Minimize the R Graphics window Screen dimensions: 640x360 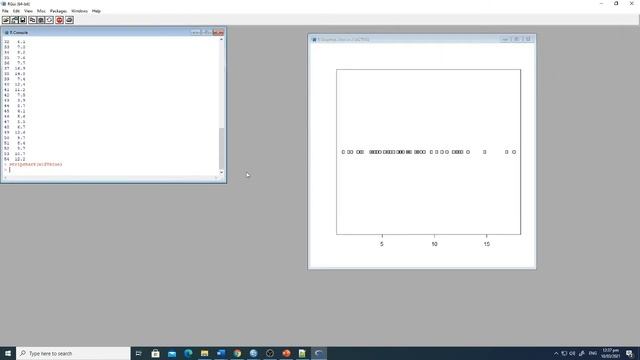click(x=505, y=39)
